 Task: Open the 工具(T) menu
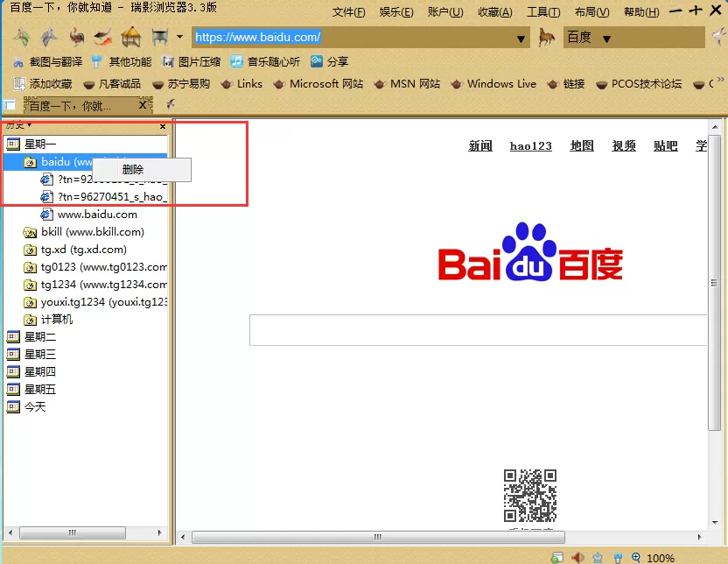tap(543, 12)
